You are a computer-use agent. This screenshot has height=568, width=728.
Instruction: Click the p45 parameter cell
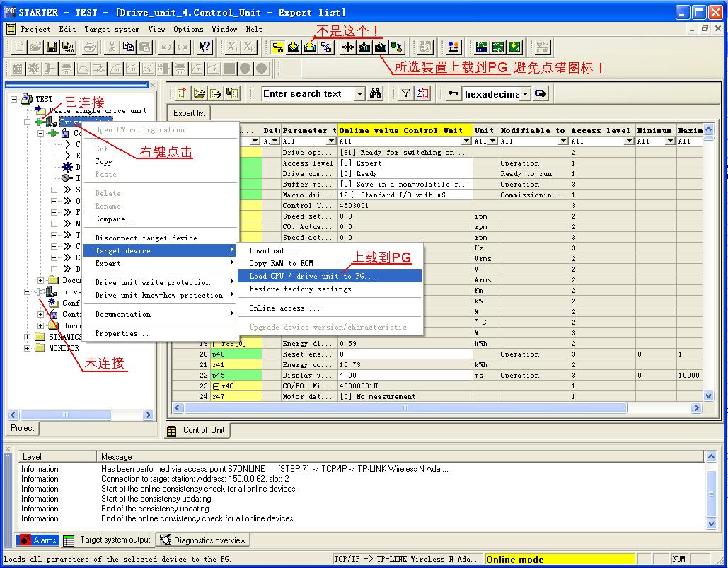click(x=236, y=376)
